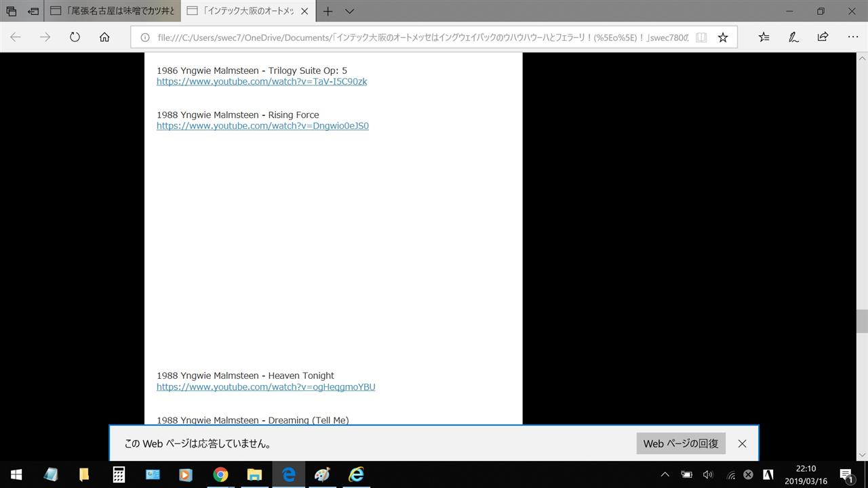Click the text 'Dreaming (Tell Me)'
Image resolution: width=868 pixels, height=488 pixels.
click(309, 420)
